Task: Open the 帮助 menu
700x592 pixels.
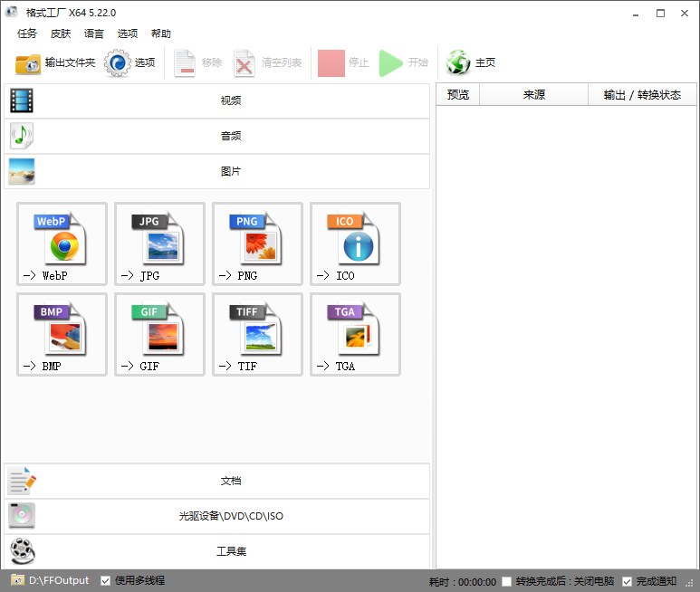Action: (160, 33)
